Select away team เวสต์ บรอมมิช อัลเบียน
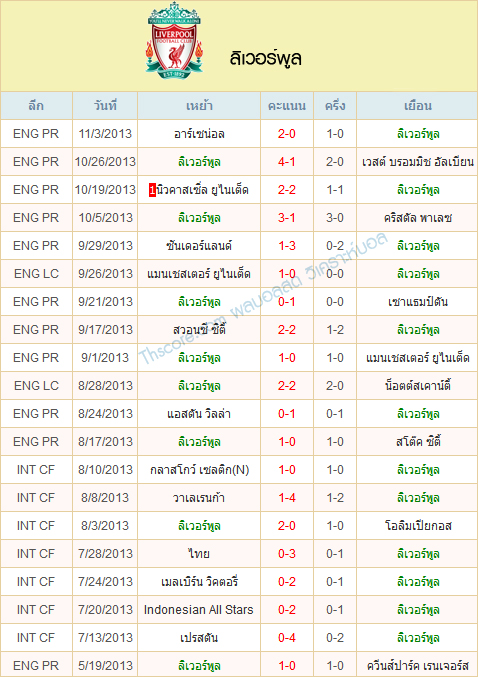The image size is (478, 677). [418, 162]
